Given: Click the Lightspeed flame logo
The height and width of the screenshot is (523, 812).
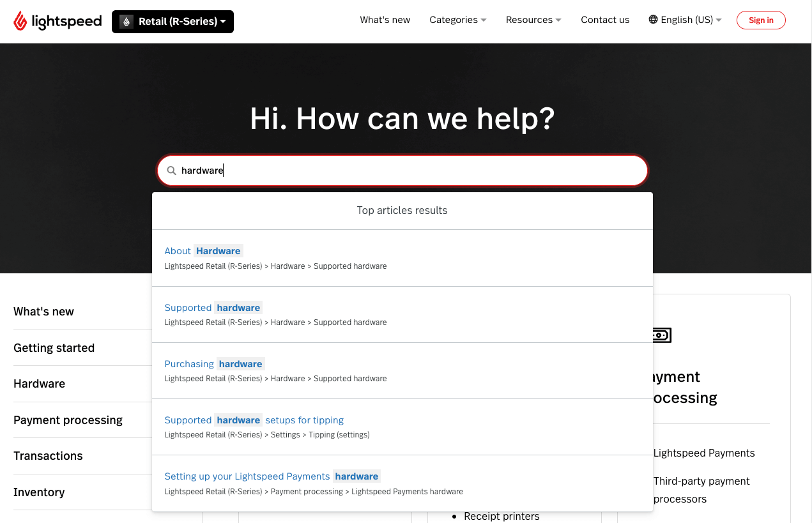Looking at the screenshot, I should tap(21, 21).
